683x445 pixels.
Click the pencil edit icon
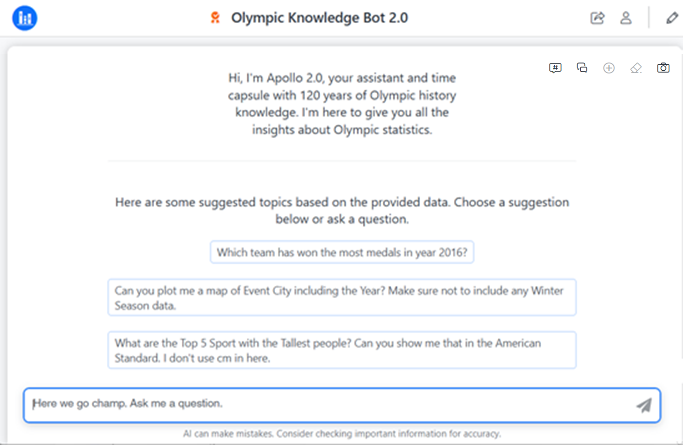671,18
